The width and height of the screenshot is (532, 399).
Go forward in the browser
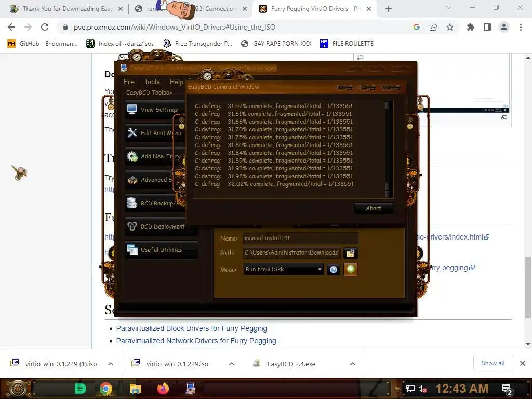[x=28, y=27]
